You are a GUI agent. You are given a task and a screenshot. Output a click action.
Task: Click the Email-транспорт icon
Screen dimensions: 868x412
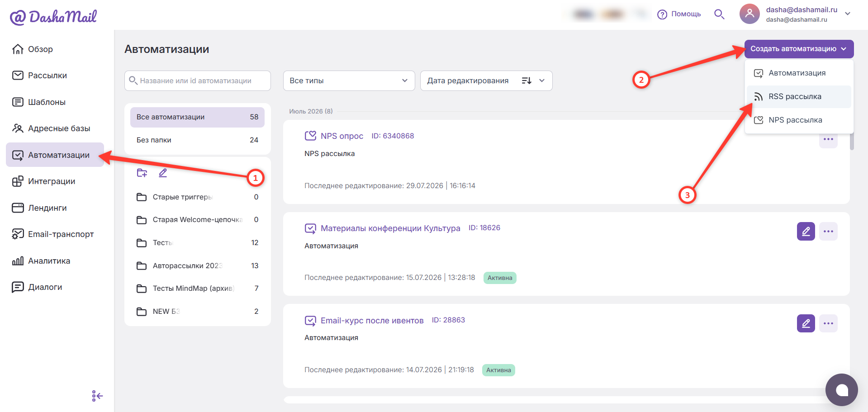pyautogui.click(x=18, y=234)
